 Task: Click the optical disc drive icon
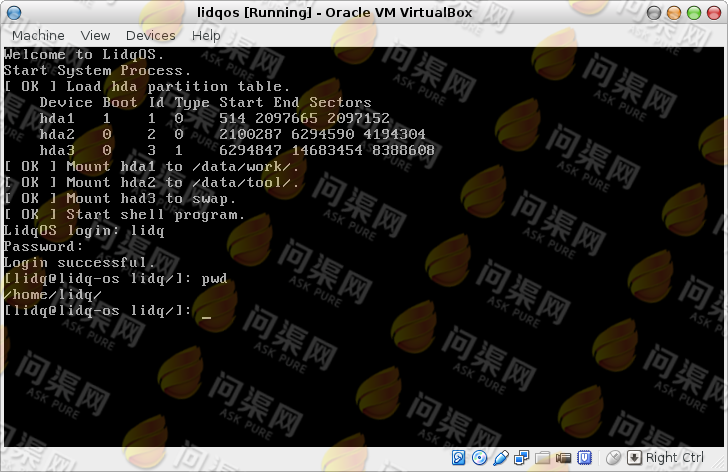[x=479, y=458]
